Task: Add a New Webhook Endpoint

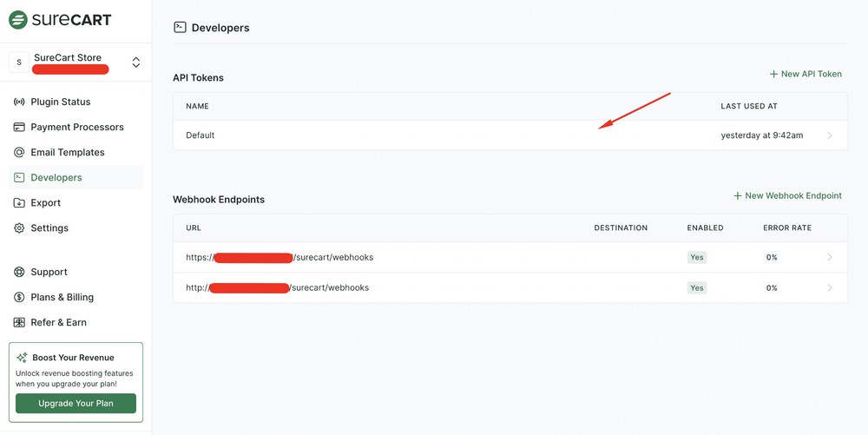Action: click(x=787, y=195)
